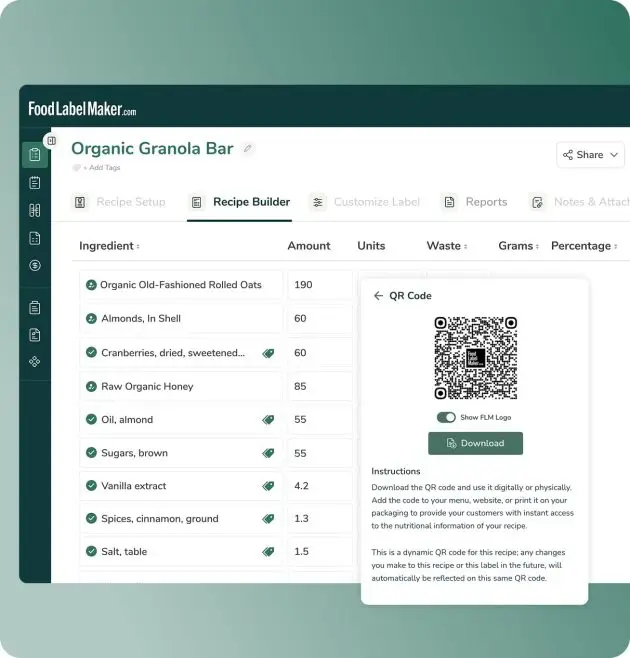Open the FoodLabelMaker.com logo home link
The height and width of the screenshot is (658, 630).
click(82, 109)
